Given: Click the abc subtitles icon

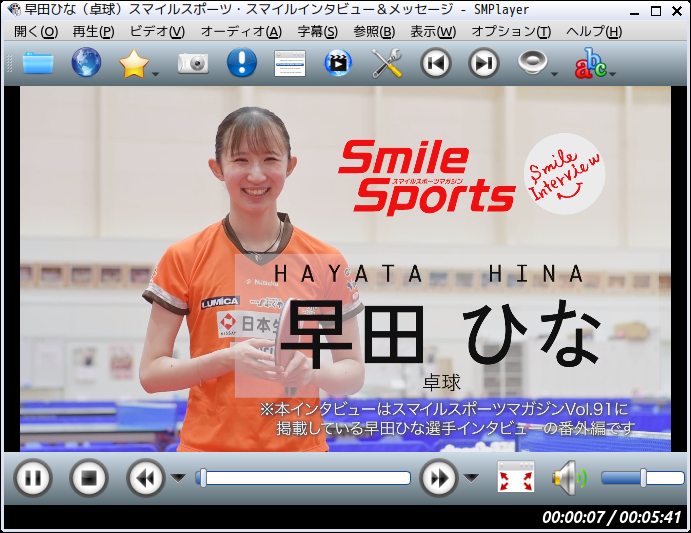Looking at the screenshot, I should click(590, 63).
